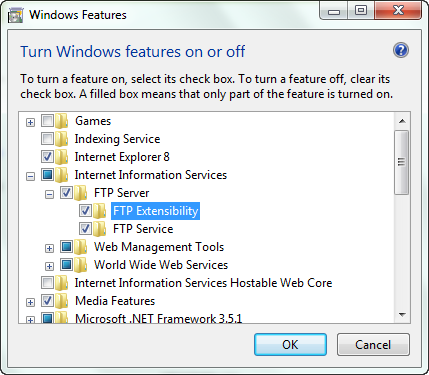Click the blue help question mark icon
This screenshot has width=429, height=375.
pyautogui.click(x=401, y=51)
